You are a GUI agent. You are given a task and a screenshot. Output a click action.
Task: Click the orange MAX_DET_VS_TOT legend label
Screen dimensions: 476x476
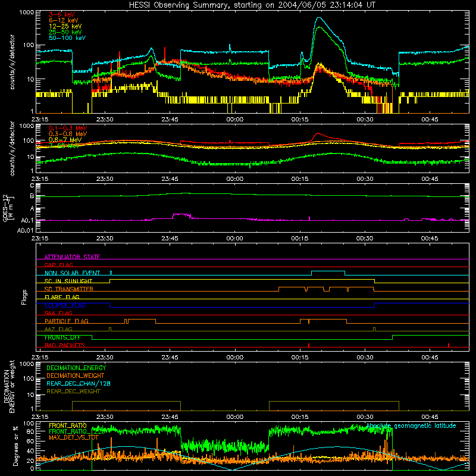74,437
